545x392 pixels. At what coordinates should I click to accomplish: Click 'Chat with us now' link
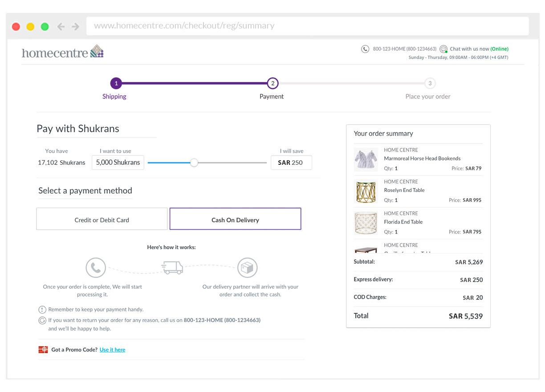pyautogui.click(x=469, y=49)
